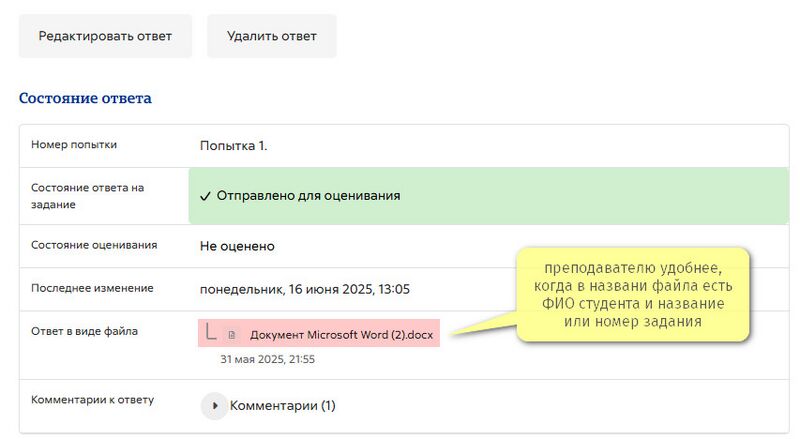This screenshot has width=800, height=439.
Task: Click the file timestamp 31 мая 2025, 21:55
Action: (267, 359)
